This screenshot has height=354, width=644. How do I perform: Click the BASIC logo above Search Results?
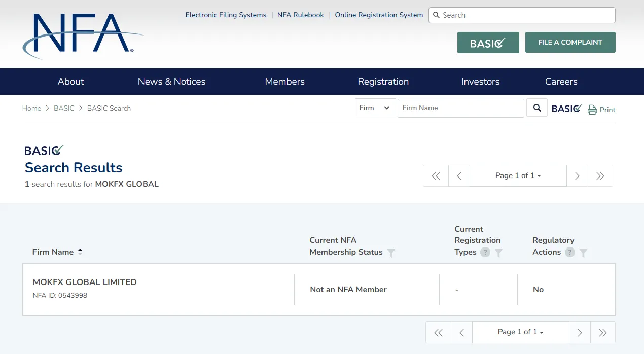44,150
